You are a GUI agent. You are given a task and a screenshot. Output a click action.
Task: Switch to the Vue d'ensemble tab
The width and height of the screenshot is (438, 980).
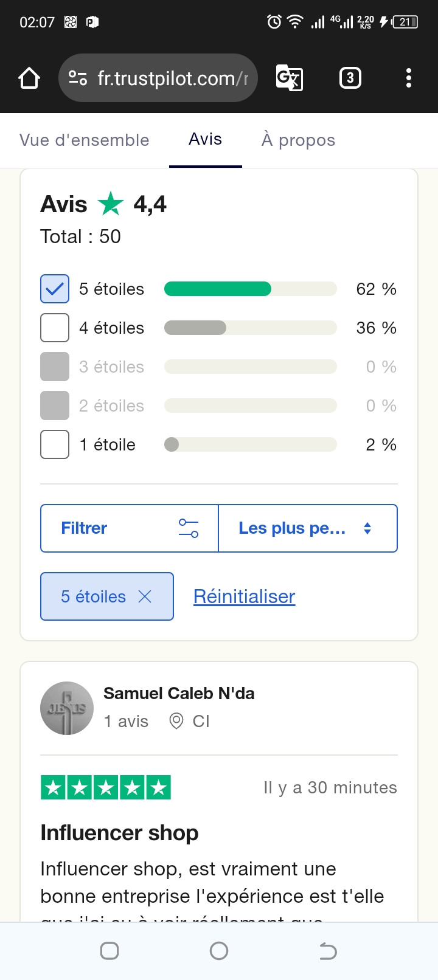(85, 140)
